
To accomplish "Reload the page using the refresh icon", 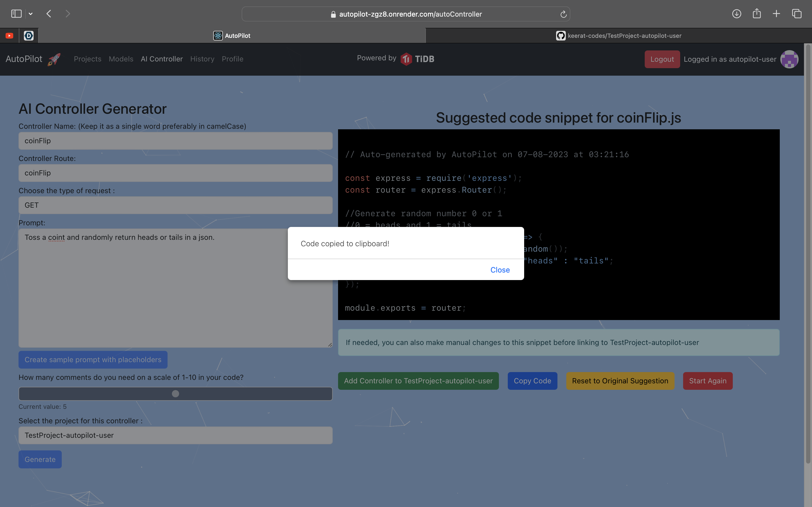I will click(563, 14).
